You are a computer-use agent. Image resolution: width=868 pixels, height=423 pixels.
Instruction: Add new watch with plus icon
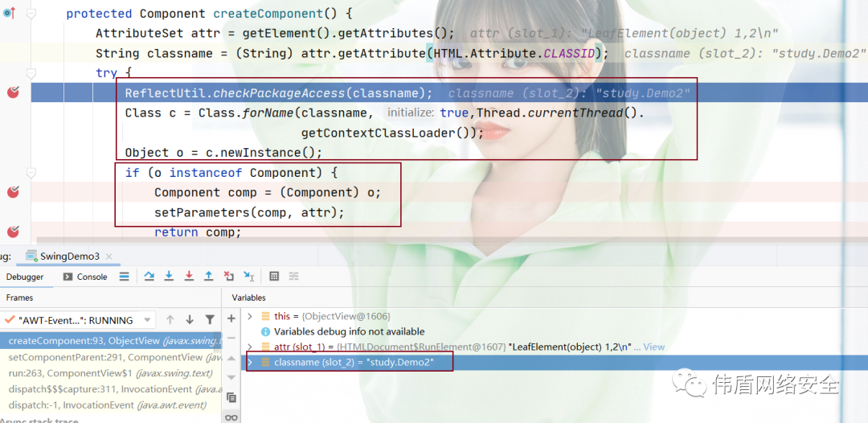[x=231, y=318]
